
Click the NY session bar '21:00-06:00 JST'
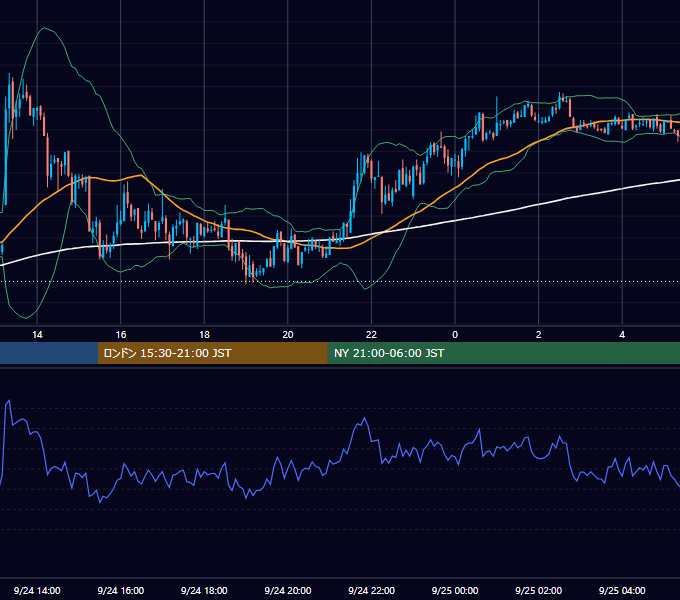pos(503,353)
